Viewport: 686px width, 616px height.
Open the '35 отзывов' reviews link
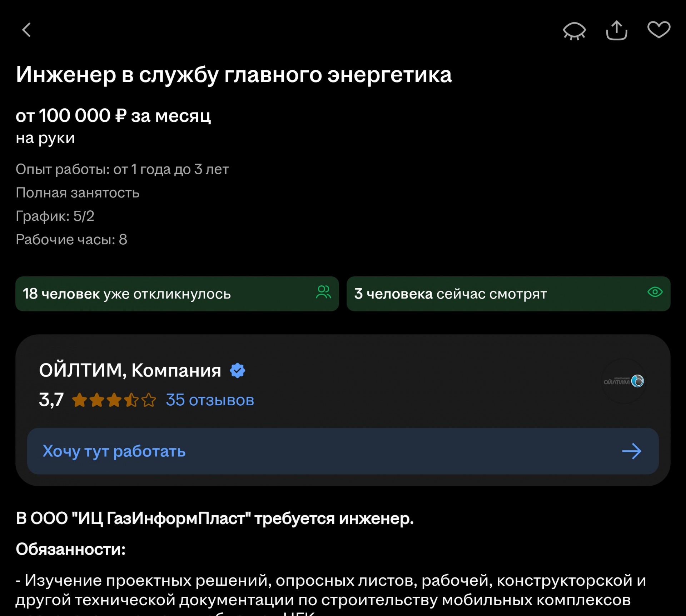tap(210, 400)
